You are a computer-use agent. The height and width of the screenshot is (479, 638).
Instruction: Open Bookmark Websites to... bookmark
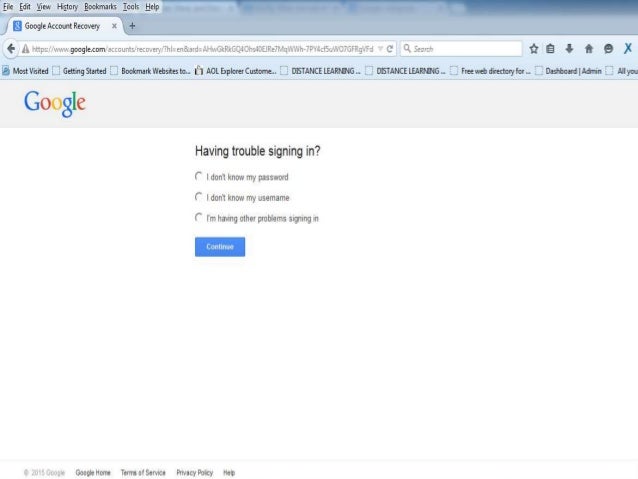coord(151,71)
